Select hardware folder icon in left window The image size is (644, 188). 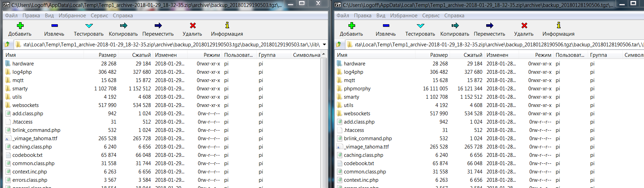(x=8, y=63)
